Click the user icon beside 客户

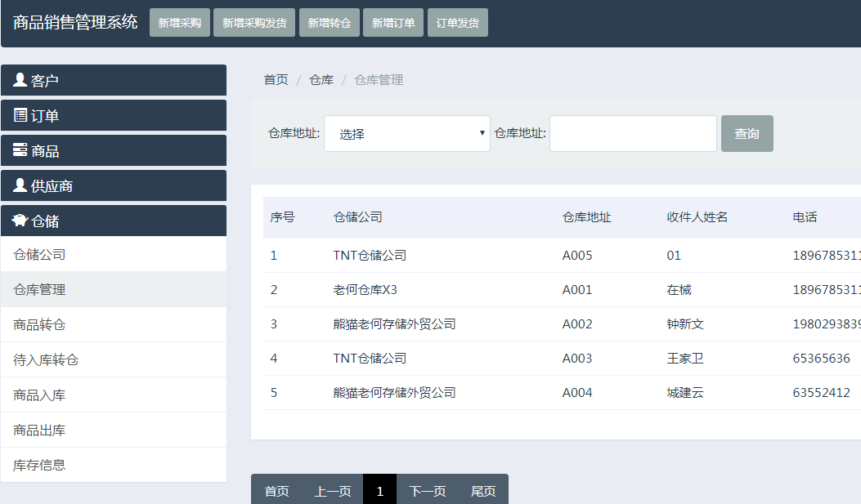[x=20, y=80]
